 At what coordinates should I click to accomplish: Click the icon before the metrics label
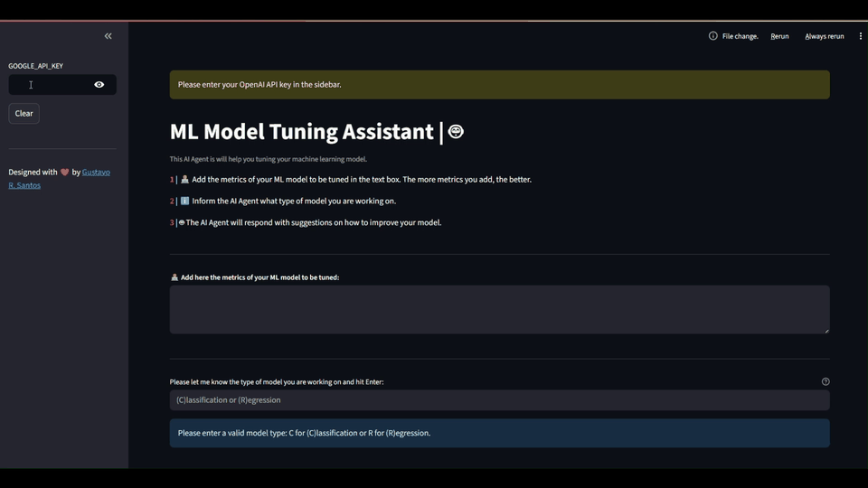point(175,277)
